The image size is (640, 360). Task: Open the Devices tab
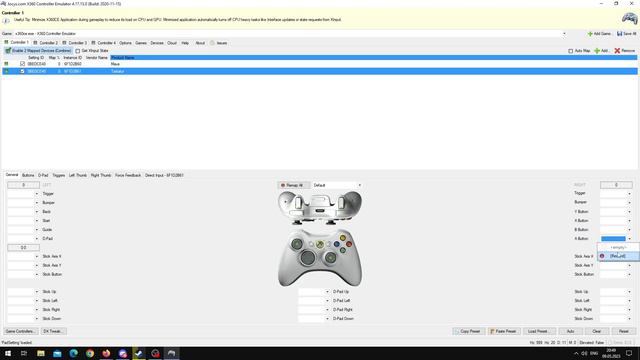click(x=157, y=43)
